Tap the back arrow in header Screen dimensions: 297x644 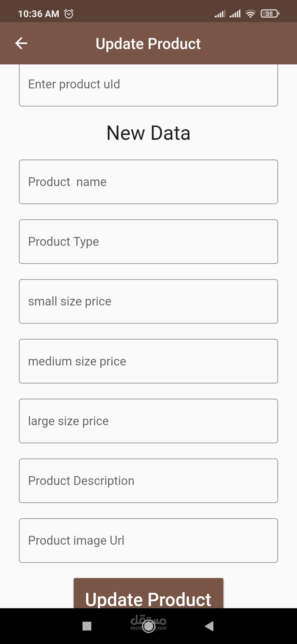pyautogui.click(x=21, y=43)
